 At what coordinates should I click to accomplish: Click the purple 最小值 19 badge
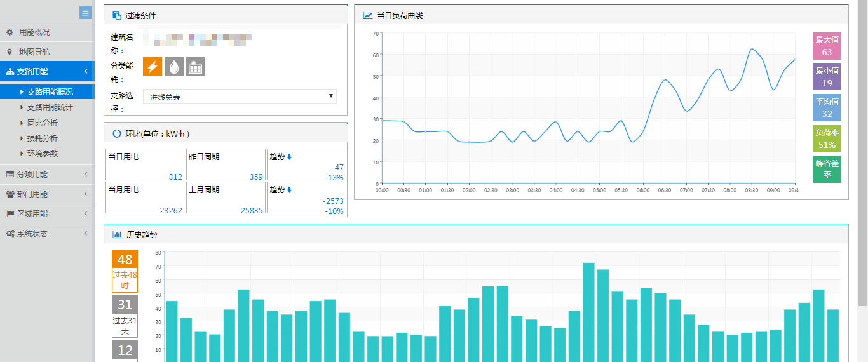point(827,77)
